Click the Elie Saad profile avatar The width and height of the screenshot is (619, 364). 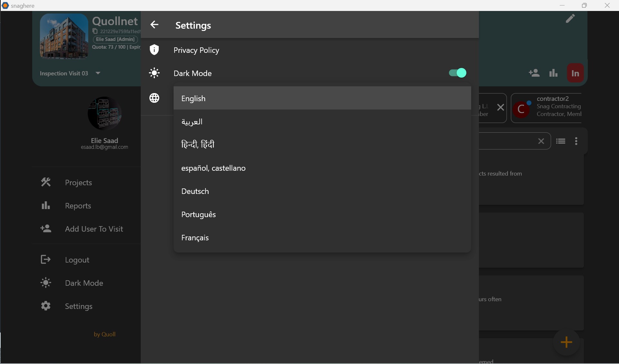point(105,113)
